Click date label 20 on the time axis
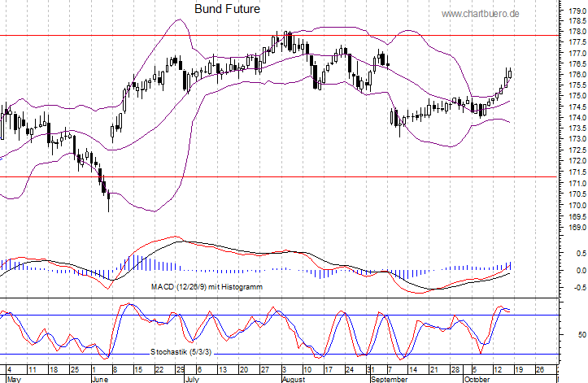The height and width of the screenshot is (383, 588). tap(244, 370)
